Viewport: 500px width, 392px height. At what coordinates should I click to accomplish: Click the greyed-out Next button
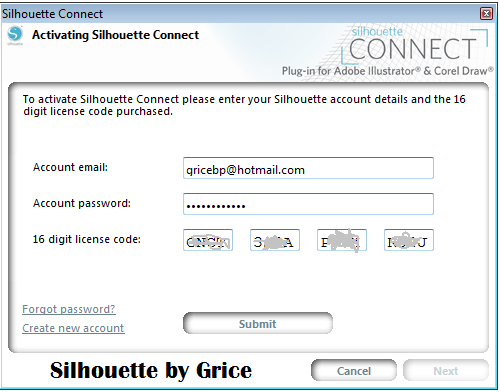(446, 370)
